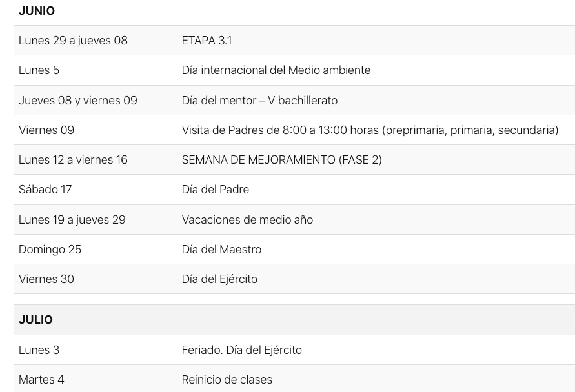This screenshot has width=575, height=392.
Task: Click the 'Día del Padre' event
Action: 215,190
